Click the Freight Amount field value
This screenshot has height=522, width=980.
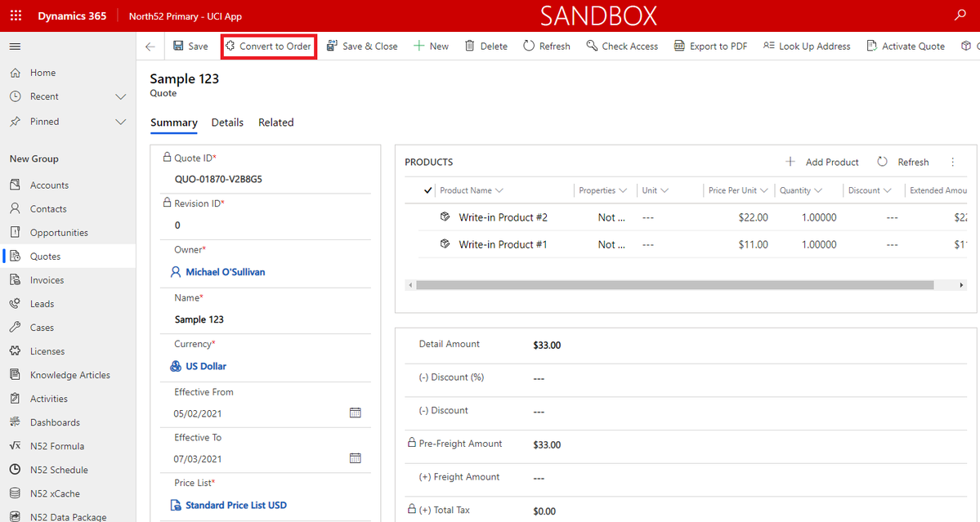coord(539,478)
